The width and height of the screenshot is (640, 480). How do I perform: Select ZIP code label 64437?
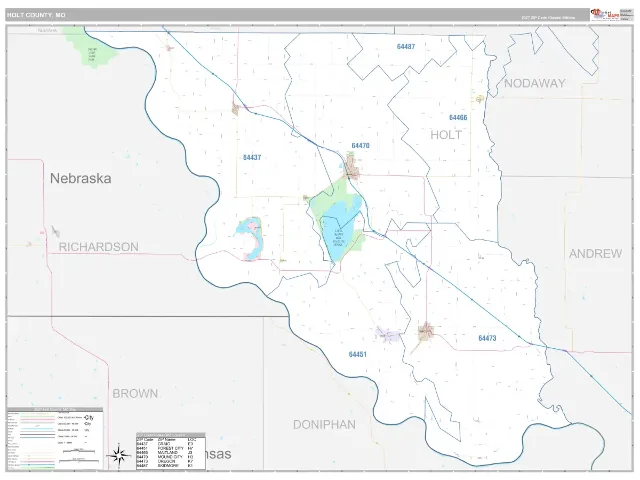252,158
